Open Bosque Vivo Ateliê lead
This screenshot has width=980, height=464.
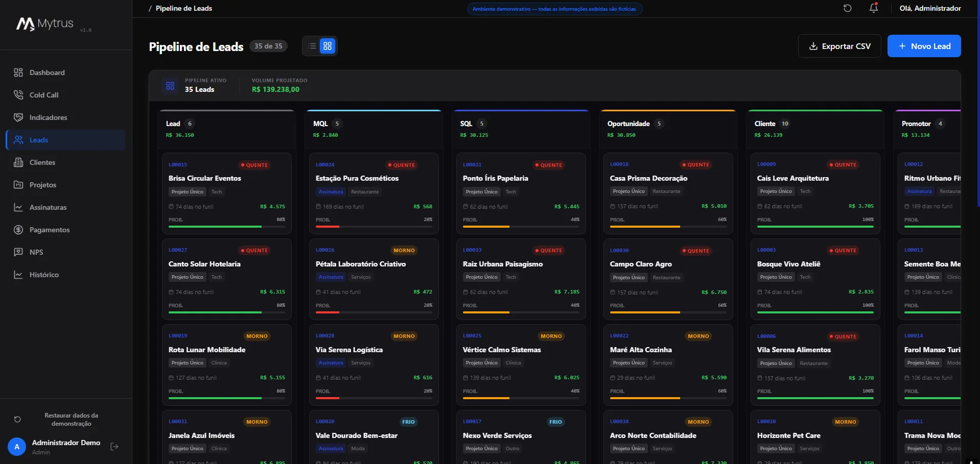(x=815, y=279)
